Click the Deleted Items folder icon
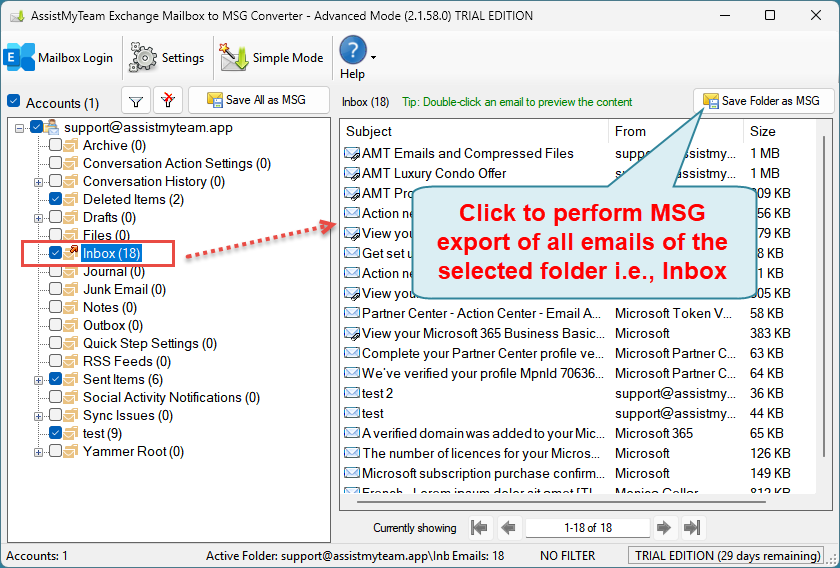 [x=71, y=199]
